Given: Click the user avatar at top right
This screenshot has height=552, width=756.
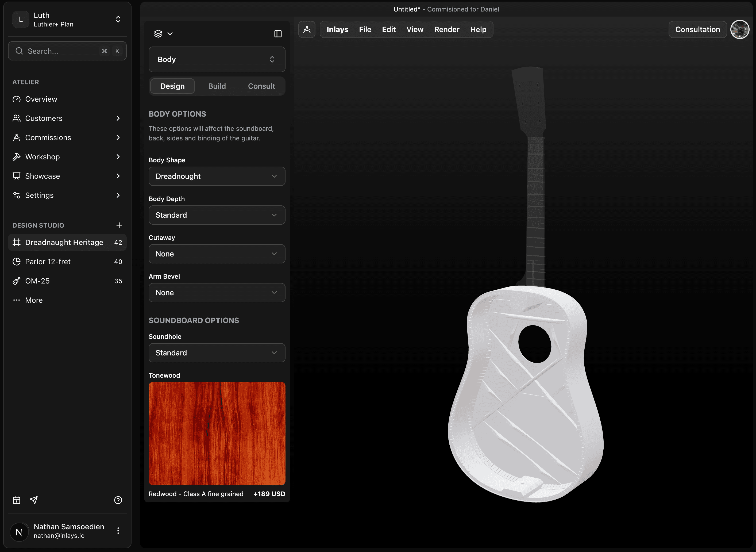Looking at the screenshot, I should [739, 29].
